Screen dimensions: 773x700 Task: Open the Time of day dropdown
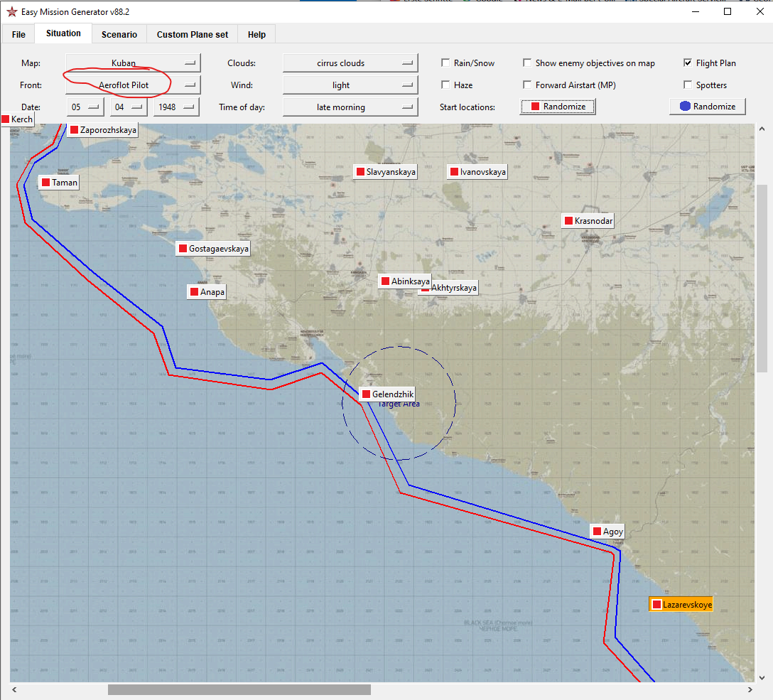click(x=350, y=107)
